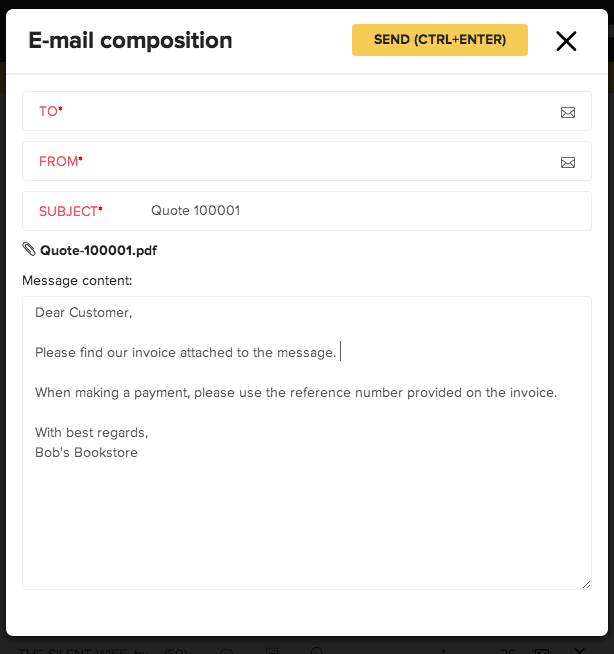Click the red FROM field label
The image size is (614, 654).
pos(60,162)
